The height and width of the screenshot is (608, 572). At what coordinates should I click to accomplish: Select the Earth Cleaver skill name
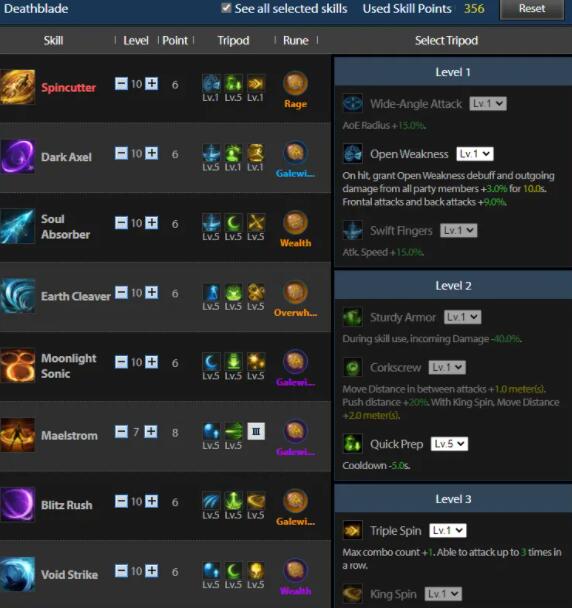76,296
